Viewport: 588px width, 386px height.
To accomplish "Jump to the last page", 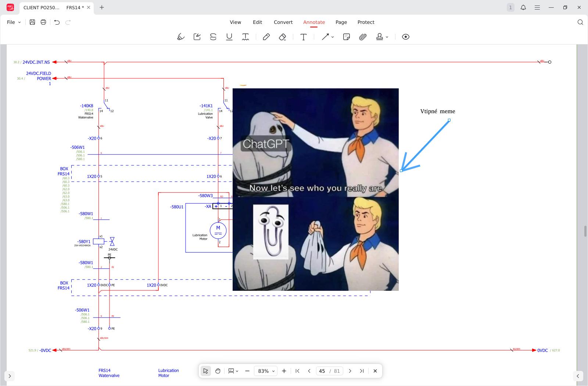I will click(x=362, y=371).
